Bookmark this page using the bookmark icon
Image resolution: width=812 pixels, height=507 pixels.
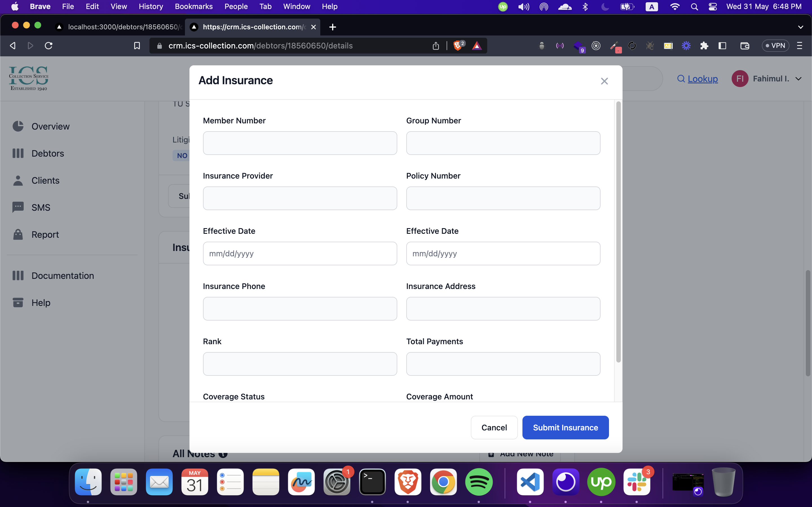pos(137,46)
